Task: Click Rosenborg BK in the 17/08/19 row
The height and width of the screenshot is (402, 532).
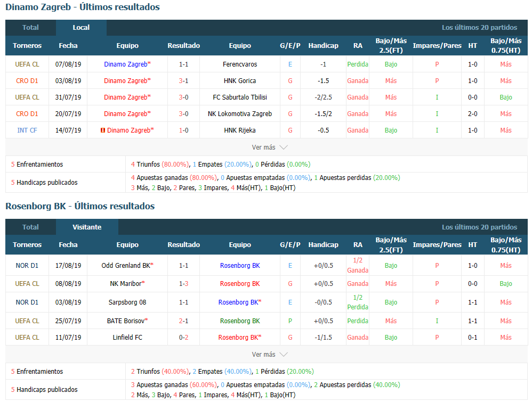Action: [x=240, y=266]
